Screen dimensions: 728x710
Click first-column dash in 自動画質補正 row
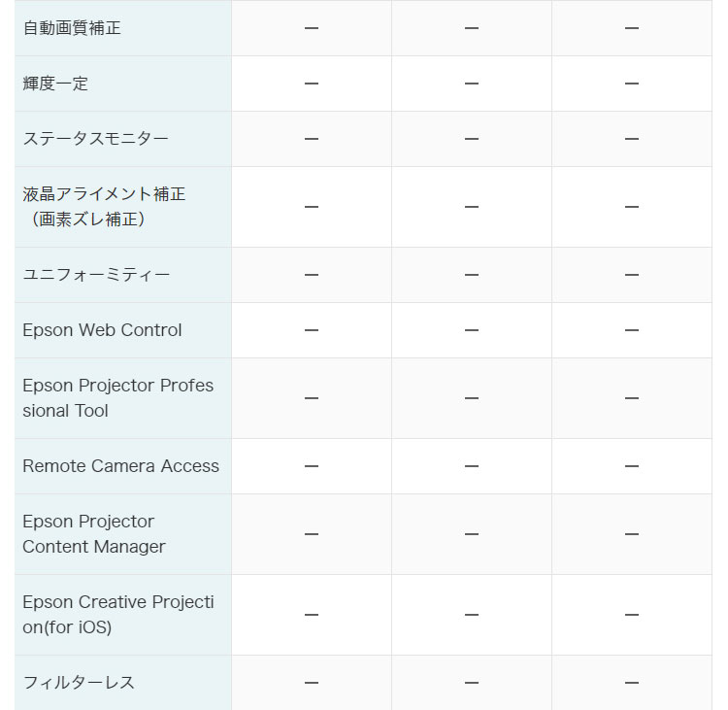312,28
